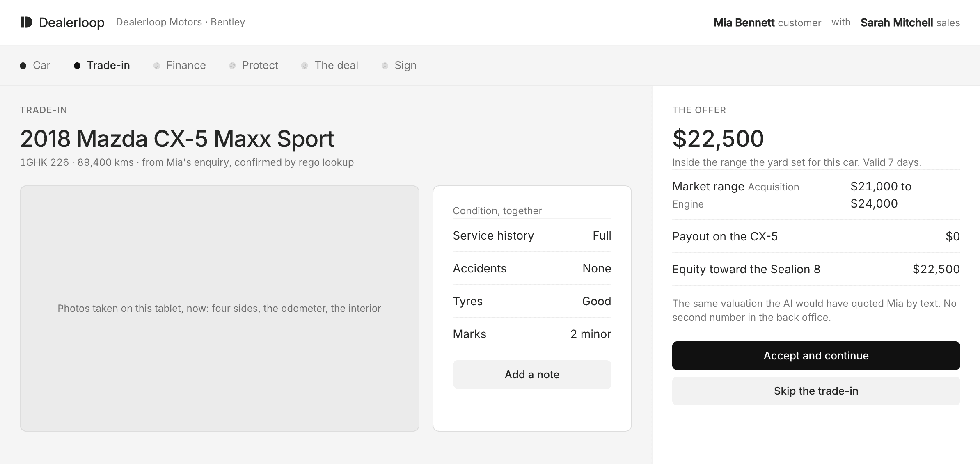Click the 2018 Mazda CX-5 Maxx Sport heading
Viewport: 980px width, 464px height.
pos(177,139)
